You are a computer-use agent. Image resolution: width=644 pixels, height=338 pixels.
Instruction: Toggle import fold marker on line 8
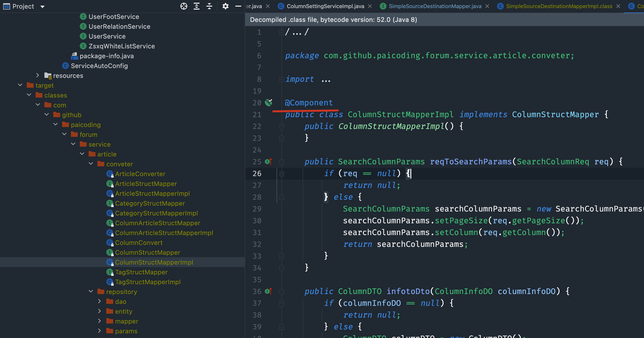click(282, 80)
